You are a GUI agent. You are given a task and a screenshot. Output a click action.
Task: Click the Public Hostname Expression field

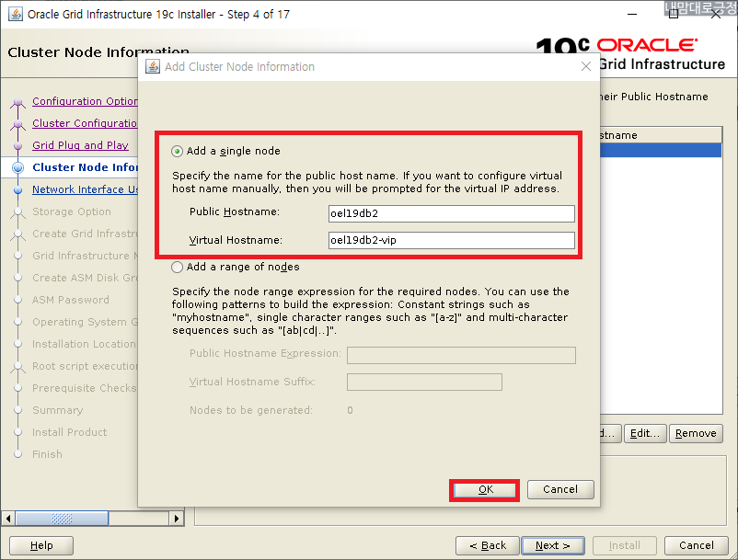pyautogui.click(x=461, y=355)
